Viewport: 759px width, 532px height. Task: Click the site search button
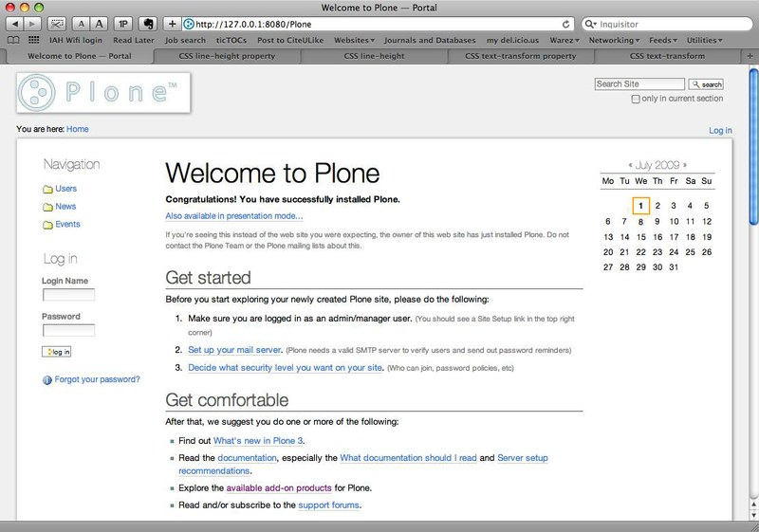point(706,84)
